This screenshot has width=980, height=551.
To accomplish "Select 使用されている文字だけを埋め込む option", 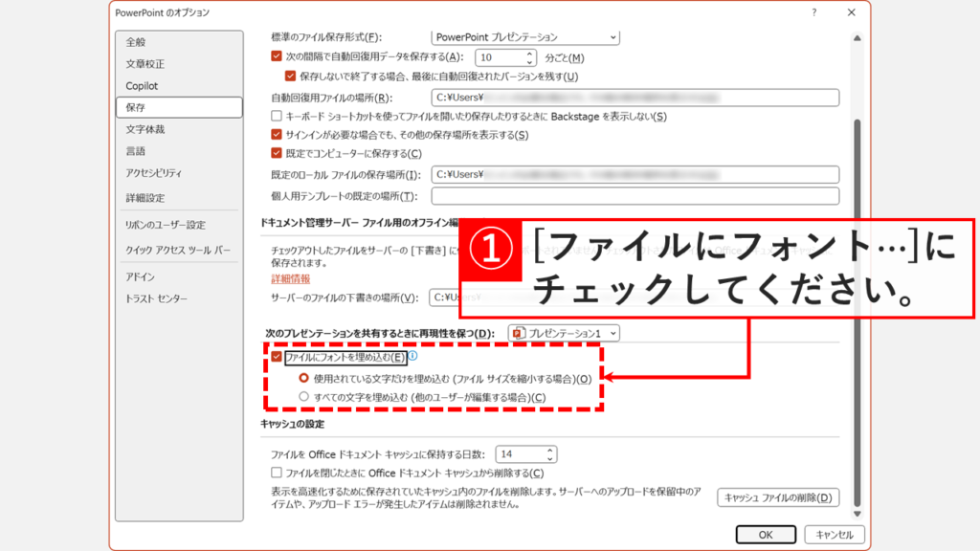I will pyautogui.click(x=302, y=377).
